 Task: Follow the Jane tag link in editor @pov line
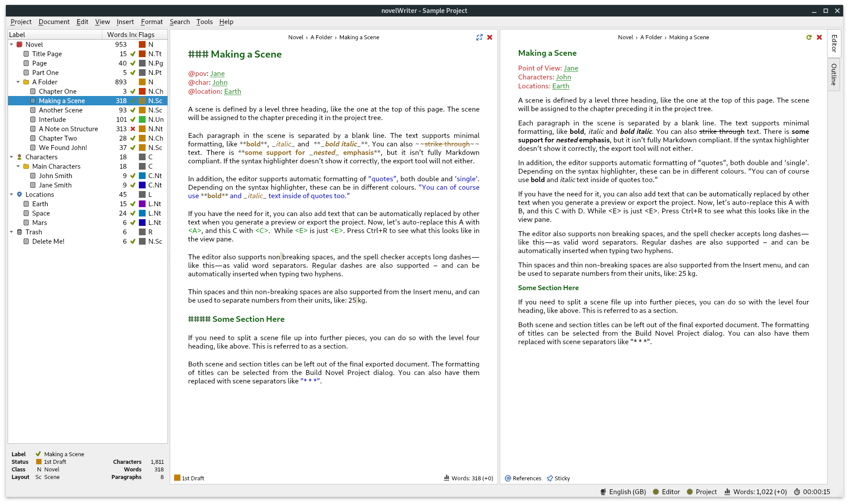(x=217, y=74)
